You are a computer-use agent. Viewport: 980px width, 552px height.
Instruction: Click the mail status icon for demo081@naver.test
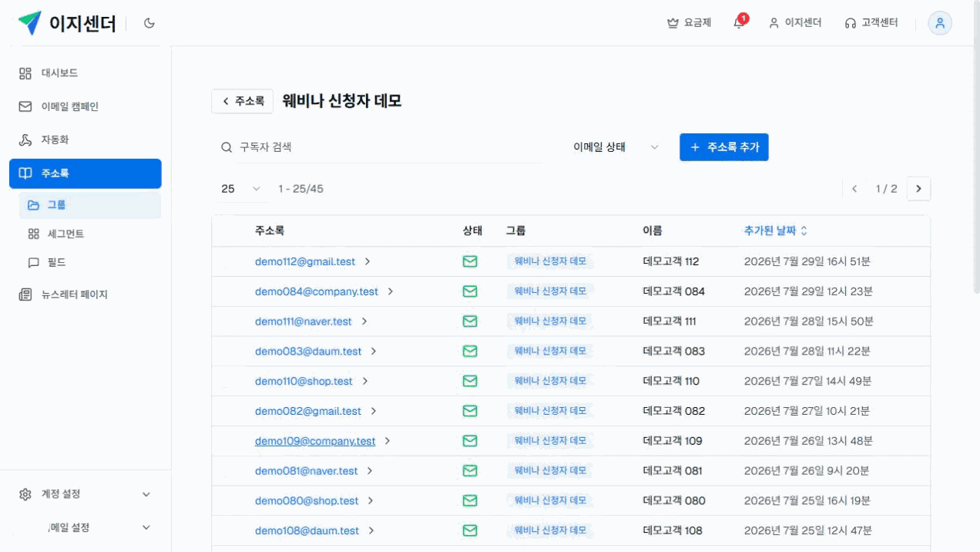[470, 471]
